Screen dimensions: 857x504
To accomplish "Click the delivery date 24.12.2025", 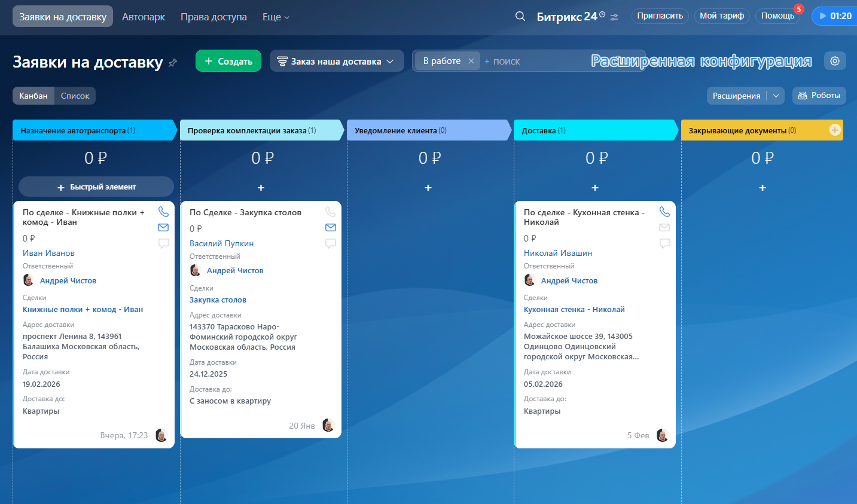I will coord(208,374).
